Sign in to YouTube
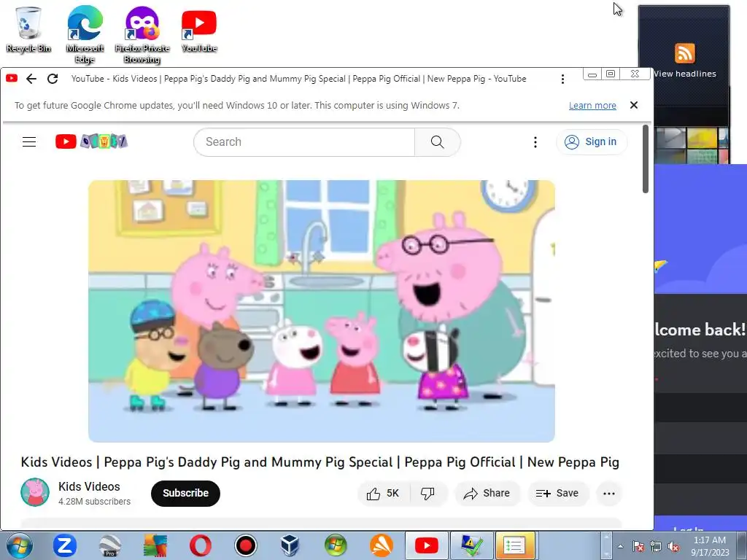The width and height of the screenshot is (747, 560). click(x=591, y=142)
